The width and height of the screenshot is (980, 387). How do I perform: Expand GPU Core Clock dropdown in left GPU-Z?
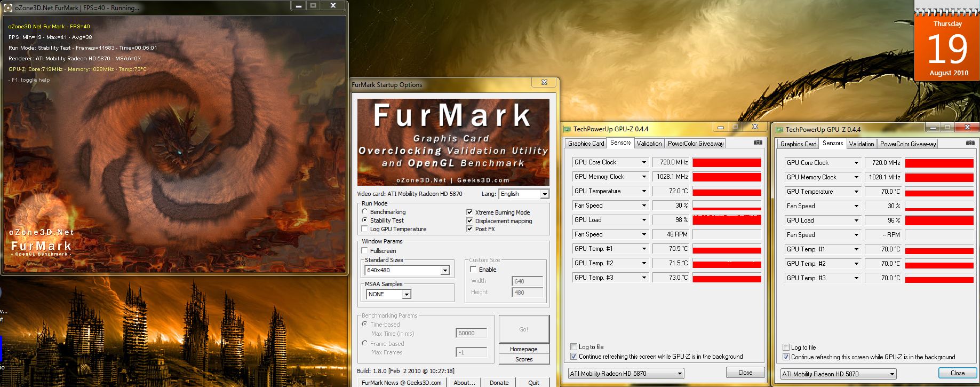coord(644,162)
